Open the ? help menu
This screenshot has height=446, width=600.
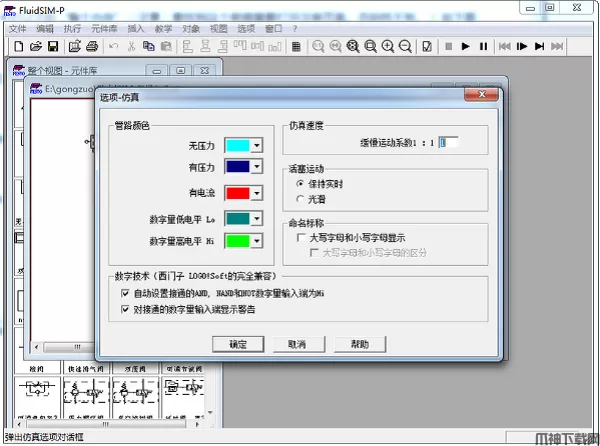pos(295,29)
